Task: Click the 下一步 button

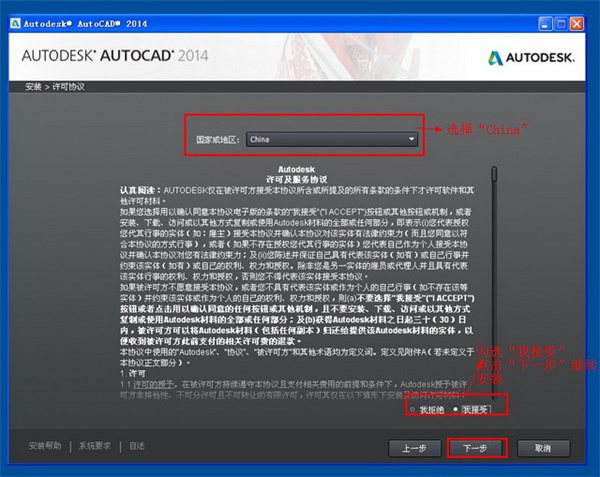Action: click(475, 448)
